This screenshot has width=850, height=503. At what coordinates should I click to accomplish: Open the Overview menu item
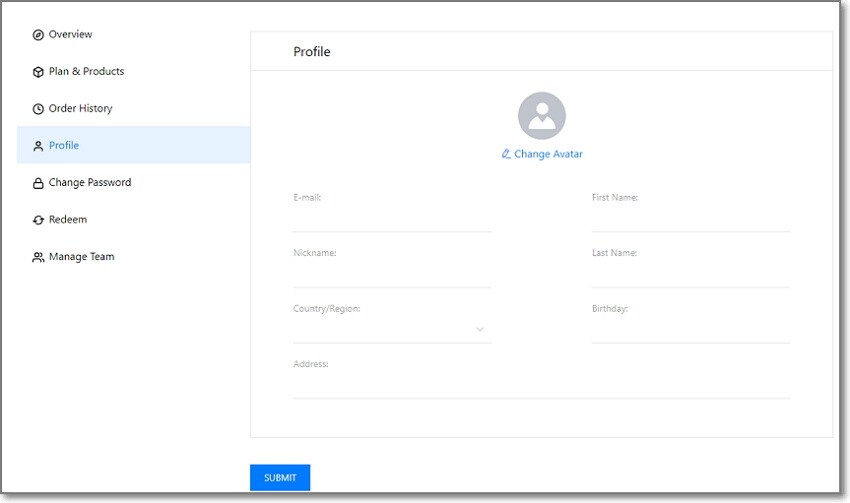70,35
